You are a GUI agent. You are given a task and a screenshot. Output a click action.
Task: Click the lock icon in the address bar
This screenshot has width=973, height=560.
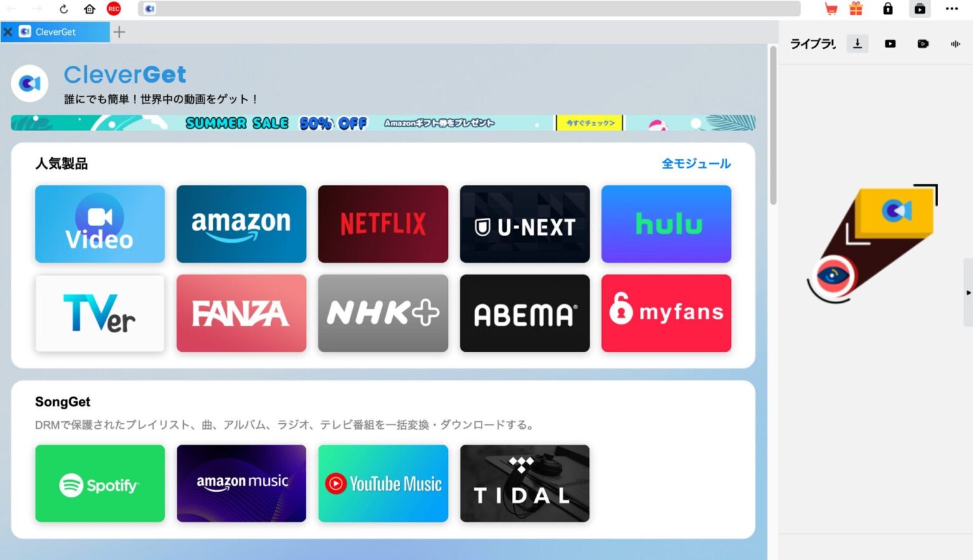[887, 9]
